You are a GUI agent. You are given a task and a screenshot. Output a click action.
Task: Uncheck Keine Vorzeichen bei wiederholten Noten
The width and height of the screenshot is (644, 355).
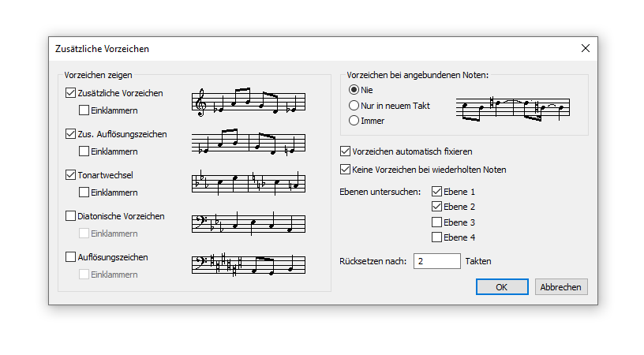tap(345, 170)
